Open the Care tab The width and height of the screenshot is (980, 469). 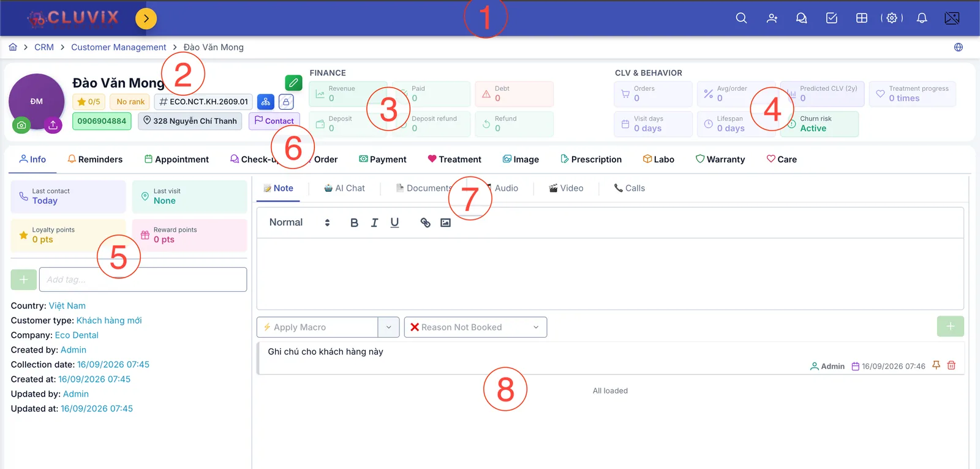[782, 159]
